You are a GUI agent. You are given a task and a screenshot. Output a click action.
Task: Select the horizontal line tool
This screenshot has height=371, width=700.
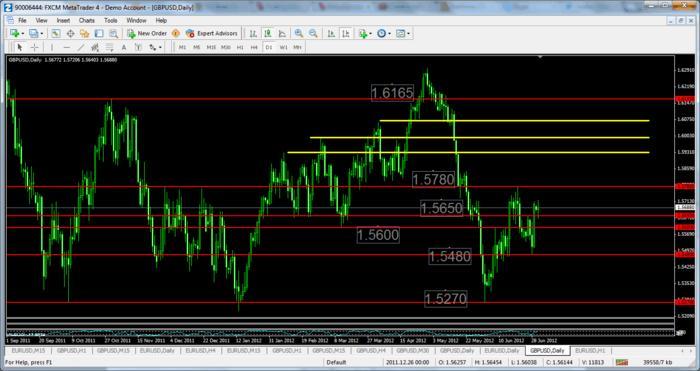pyautogui.click(x=67, y=47)
